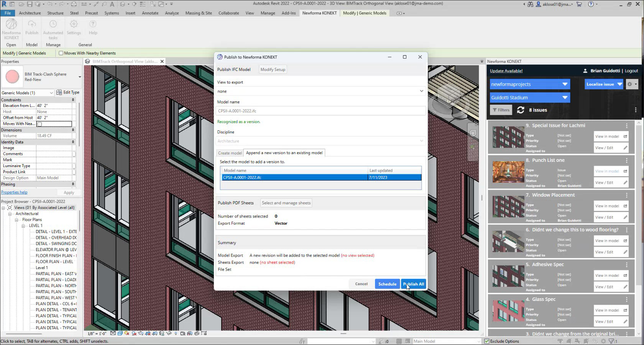Open three-dot menu for Special Issue for Lachmi
Viewport: 644px width, 345px height.
(x=627, y=126)
